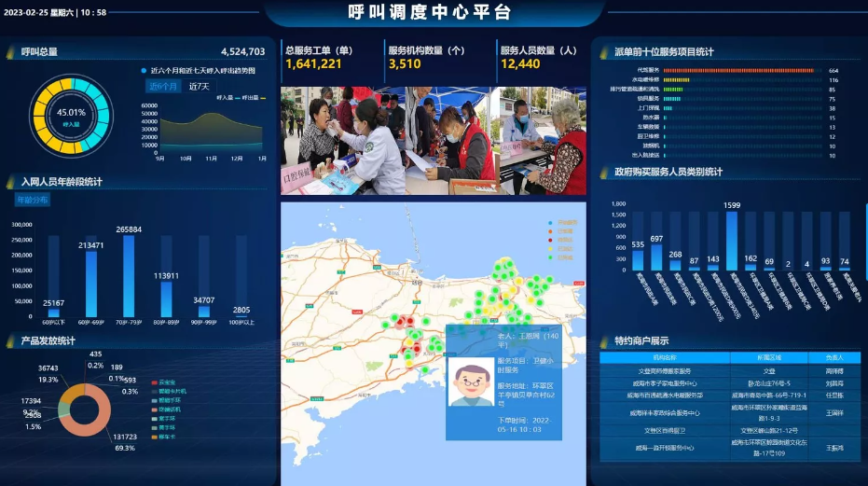Click the red 664 service ranking bar
This screenshot has width=868, height=486.
coord(739,70)
